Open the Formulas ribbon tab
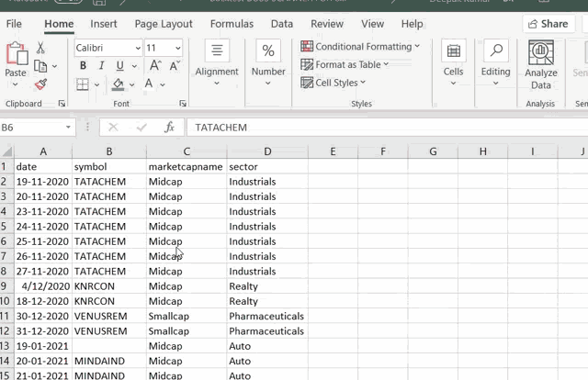 (x=232, y=24)
